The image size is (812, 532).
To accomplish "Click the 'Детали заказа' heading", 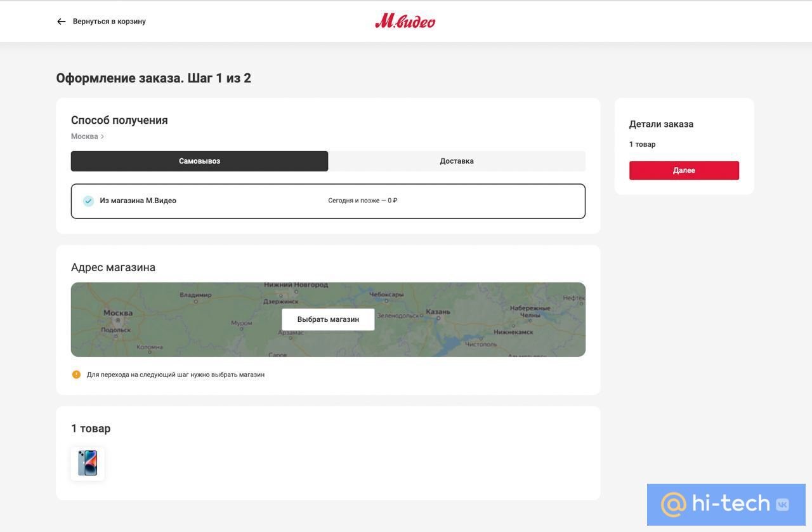I will (x=661, y=124).
